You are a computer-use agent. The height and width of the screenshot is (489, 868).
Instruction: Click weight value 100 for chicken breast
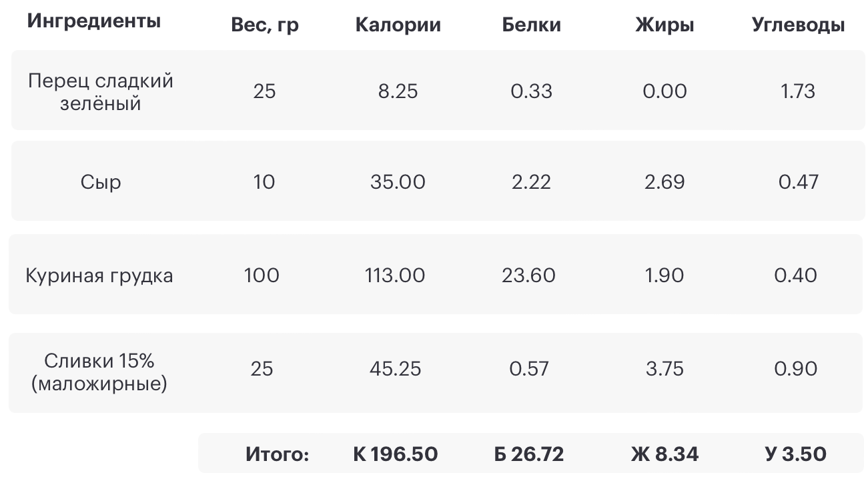262,275
